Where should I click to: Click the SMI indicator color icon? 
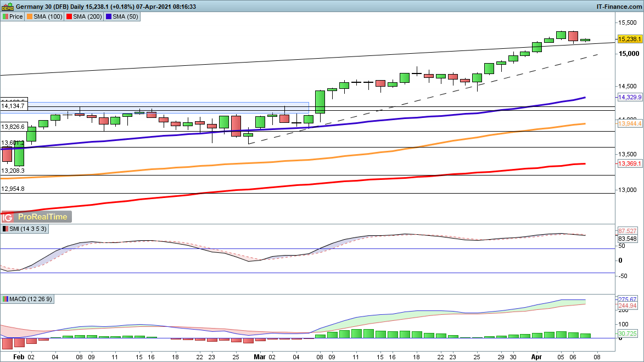(5, 229)
